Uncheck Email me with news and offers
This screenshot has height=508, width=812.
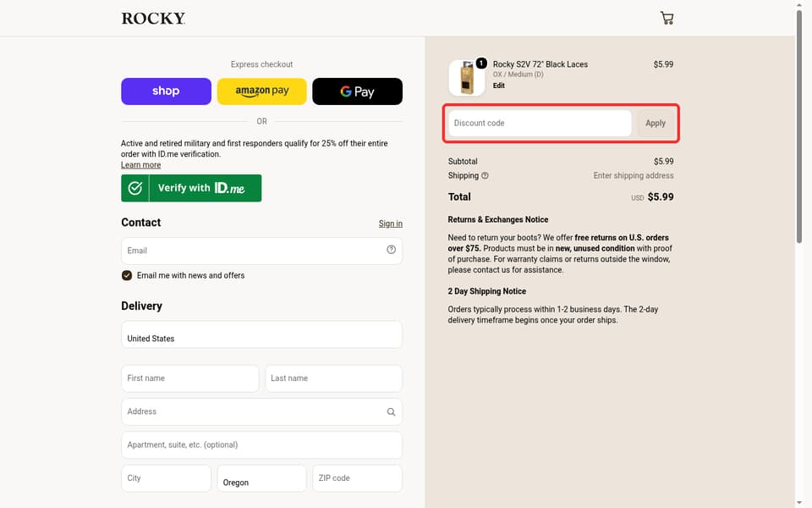[x=127, y=275]
